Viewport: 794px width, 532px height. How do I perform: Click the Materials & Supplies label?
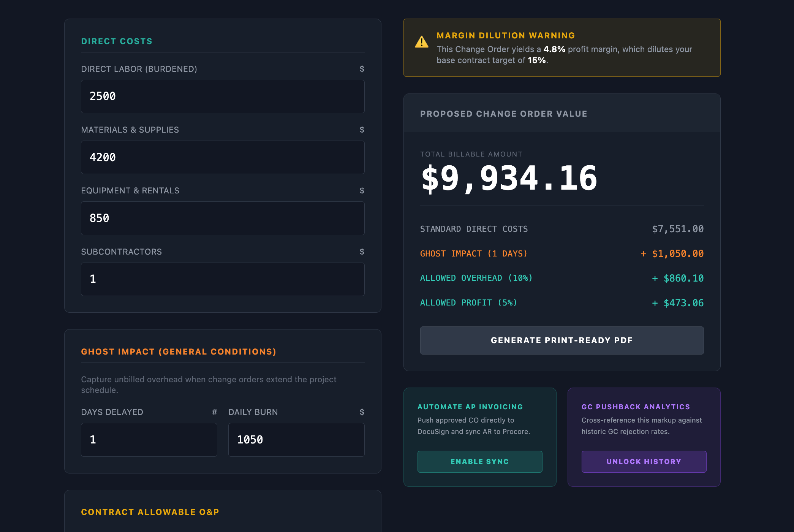(x=130, y=130)
